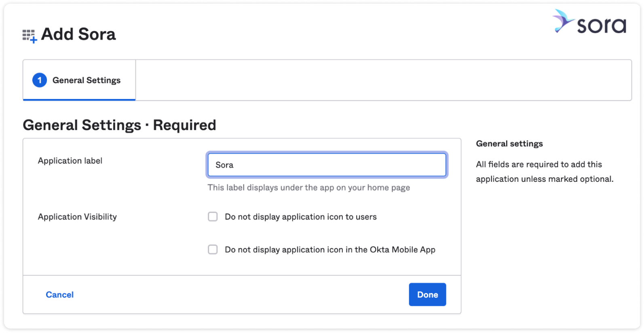Image resolution: width=644 pixels, height=333 pixels.
Task: Click the Application label text
Action: pyautogui.click(x=70, y=161)
